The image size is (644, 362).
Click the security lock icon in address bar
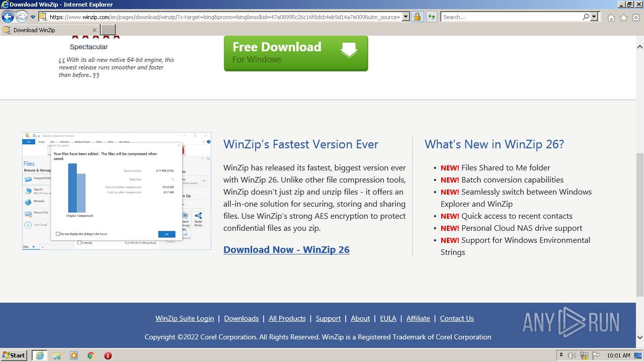tap(417, 17)
